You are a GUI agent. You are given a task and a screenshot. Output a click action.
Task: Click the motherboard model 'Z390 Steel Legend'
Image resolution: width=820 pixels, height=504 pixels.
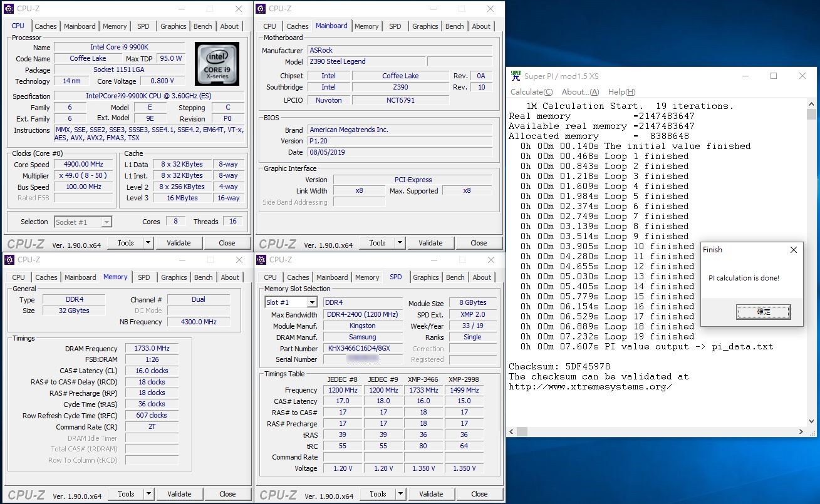pos(366,61)
